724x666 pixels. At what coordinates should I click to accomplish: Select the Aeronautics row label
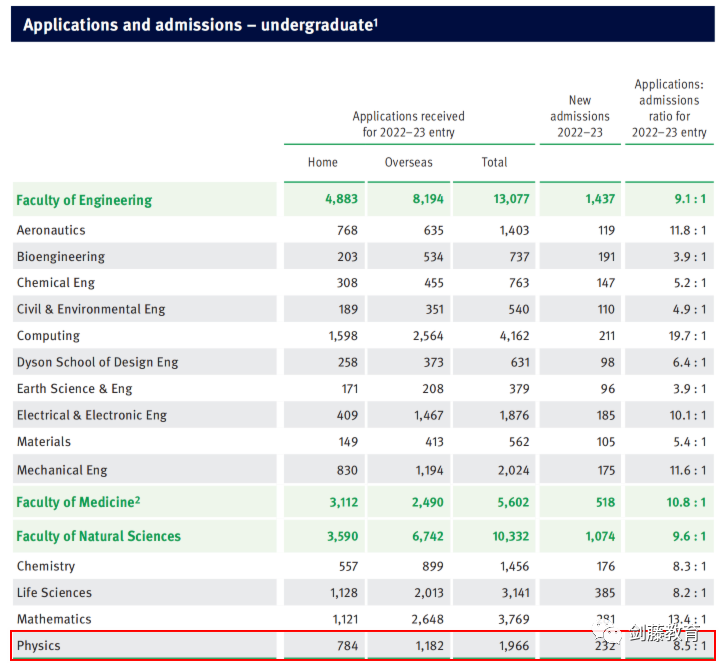51,230
